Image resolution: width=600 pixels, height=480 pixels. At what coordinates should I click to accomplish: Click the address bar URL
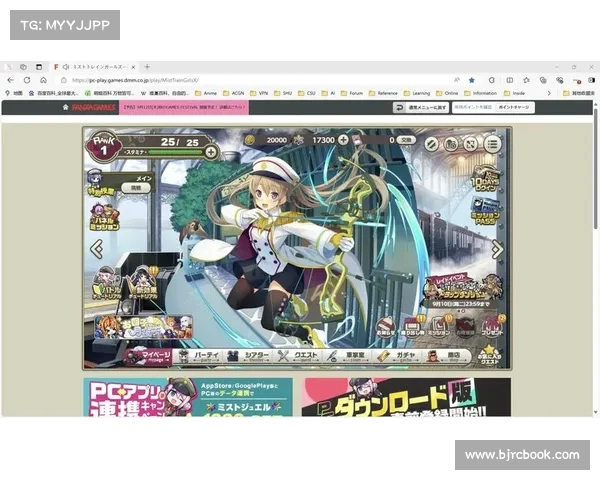tap(135, 80)
